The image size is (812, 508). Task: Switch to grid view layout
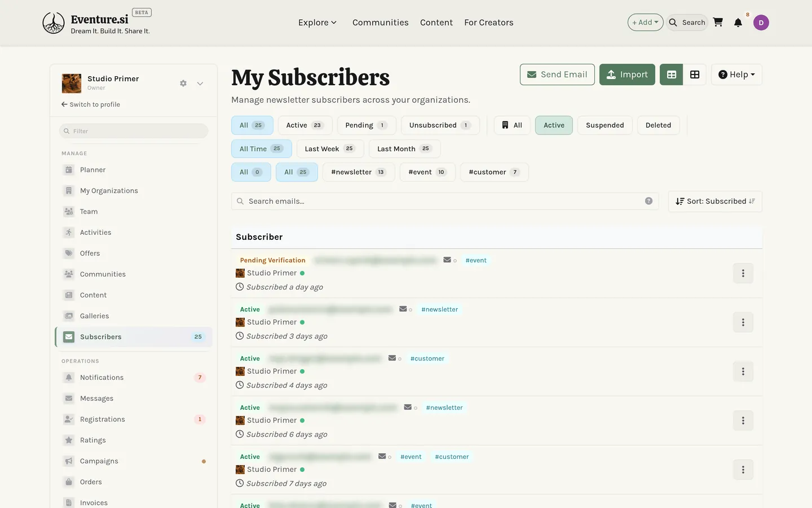[x=695, y=75]
